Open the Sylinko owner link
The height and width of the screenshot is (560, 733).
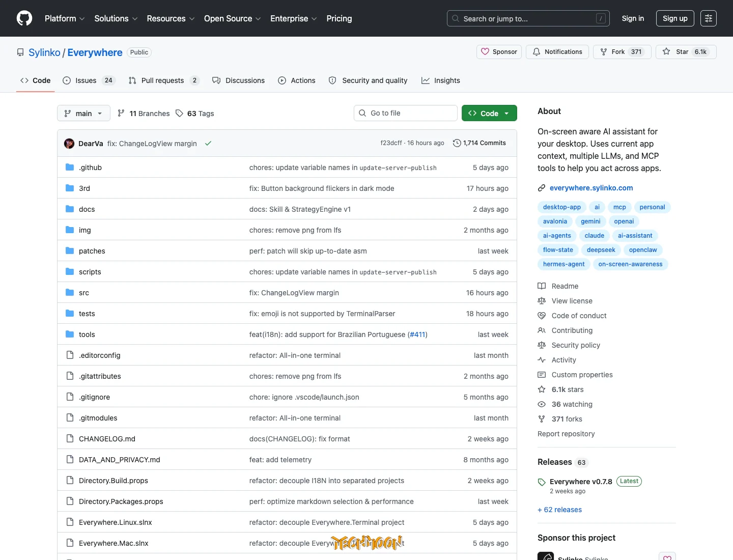[x=44, y=52]
